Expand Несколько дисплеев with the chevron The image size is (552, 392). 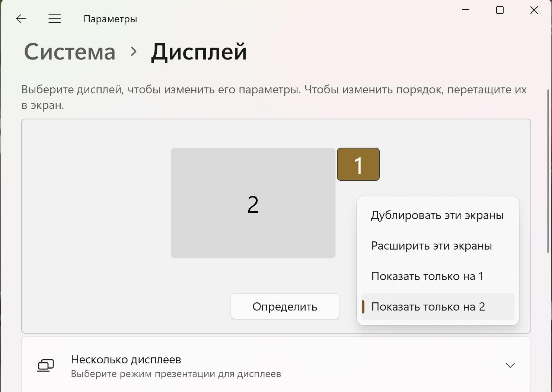point(510,365)
